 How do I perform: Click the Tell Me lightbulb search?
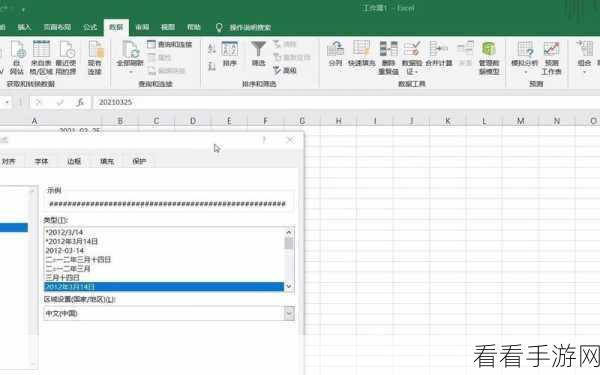coord(219,27)
